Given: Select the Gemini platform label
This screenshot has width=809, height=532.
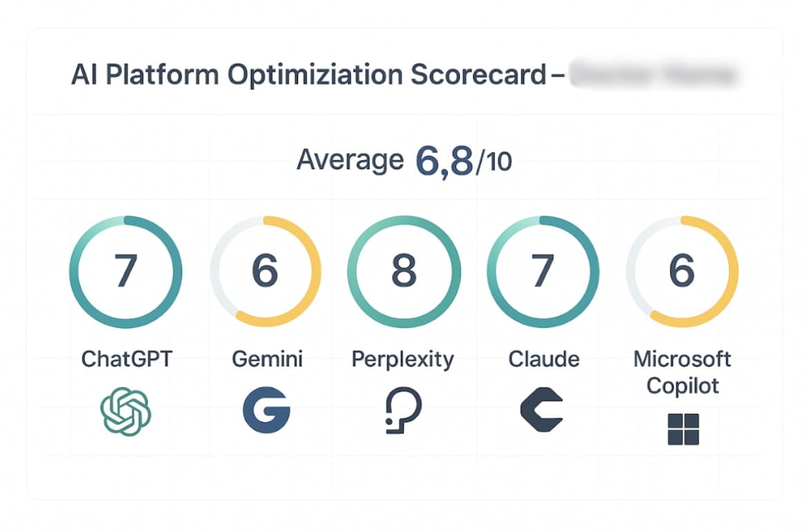Looking at the screenshot, I should (267, 359).
